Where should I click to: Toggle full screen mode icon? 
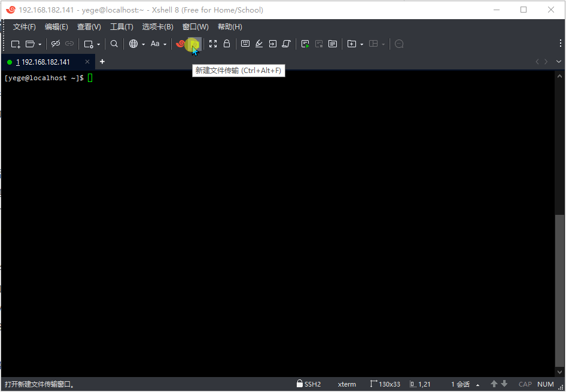(x=213, y=44)
